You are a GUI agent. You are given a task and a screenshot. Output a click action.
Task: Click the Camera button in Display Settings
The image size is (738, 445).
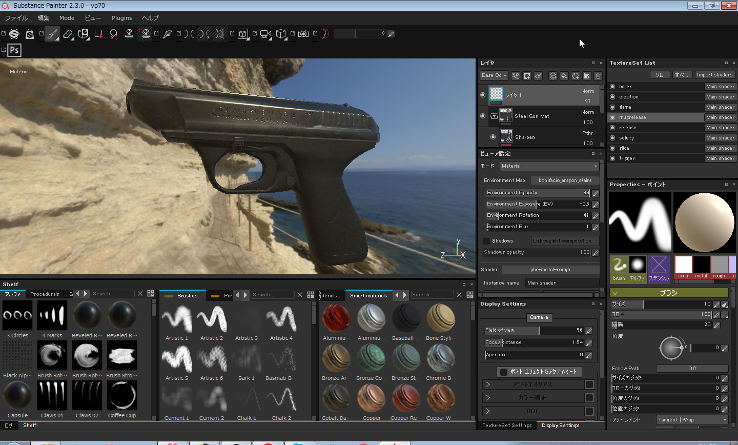538,317
